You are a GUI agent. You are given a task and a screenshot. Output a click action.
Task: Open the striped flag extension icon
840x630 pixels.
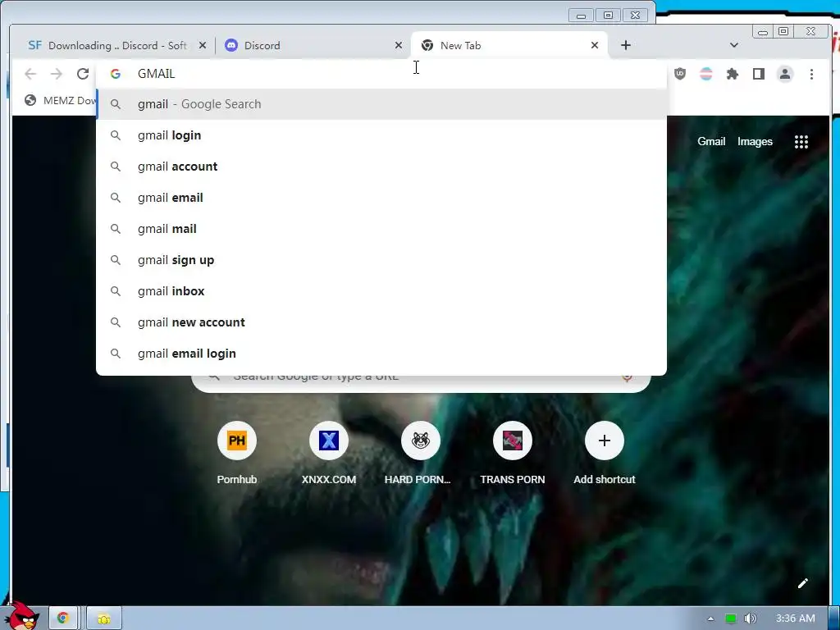pos(706,74)
